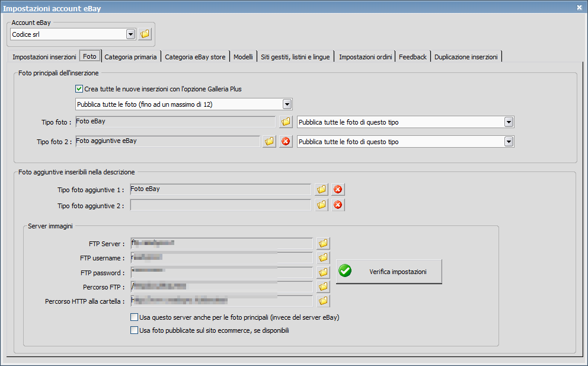Image resolution: width=588 pixels, height=366 pixels.
Task: Click Tipo foto field showing Foto eBay
Action: click(x=175, y=122)
